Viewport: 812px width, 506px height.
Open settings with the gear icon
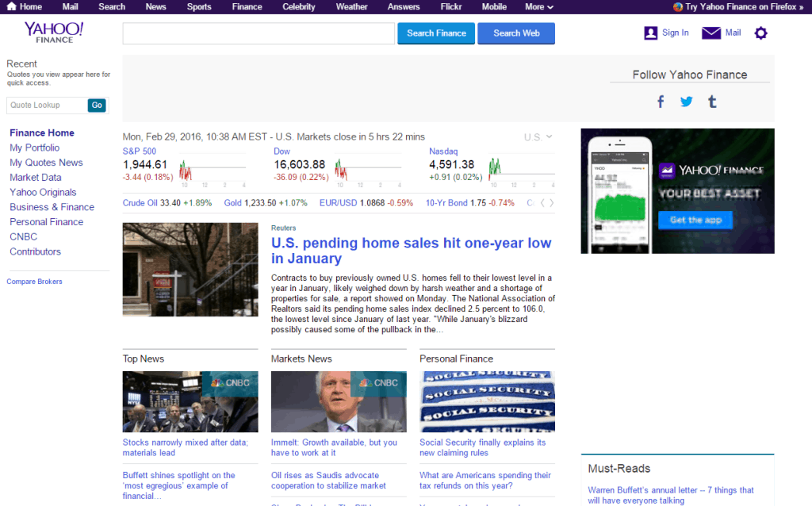coord(760,33)
